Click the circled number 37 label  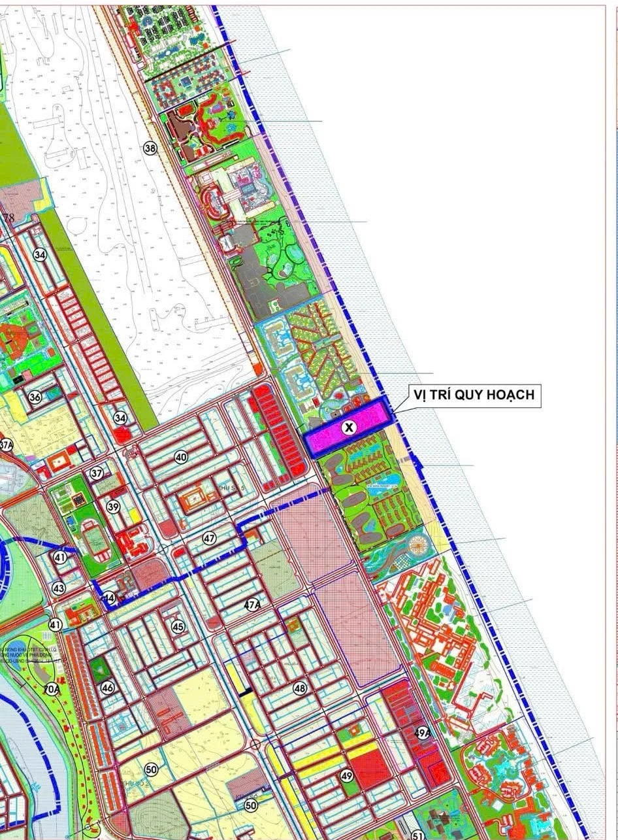coord(97,473)
